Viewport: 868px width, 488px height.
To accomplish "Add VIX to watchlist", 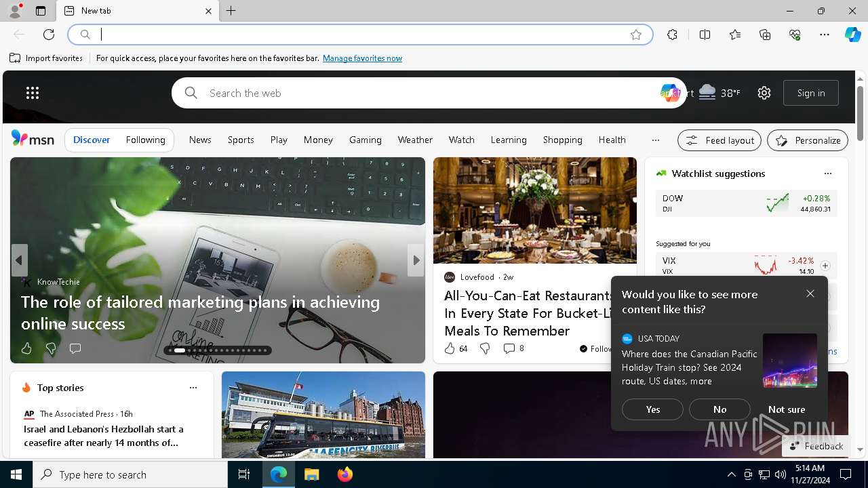I will tap(825, 266).
